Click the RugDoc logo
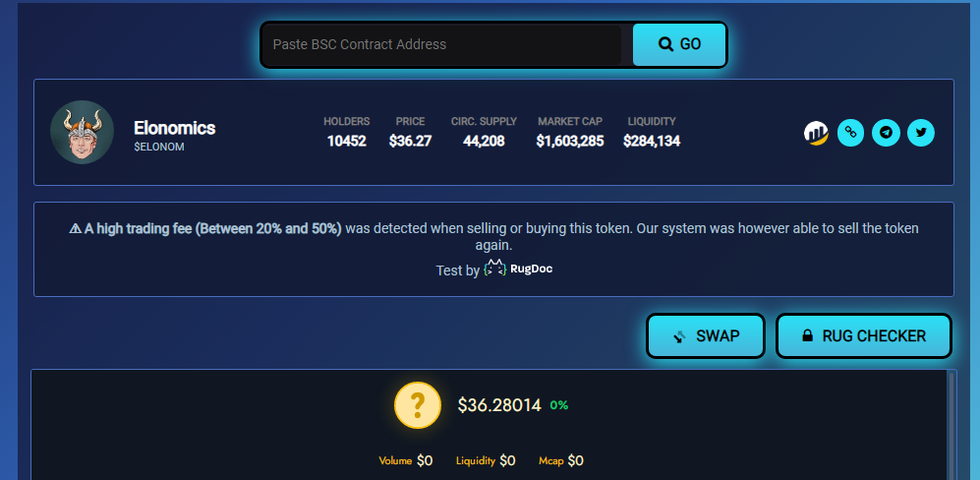 [518, 270]
